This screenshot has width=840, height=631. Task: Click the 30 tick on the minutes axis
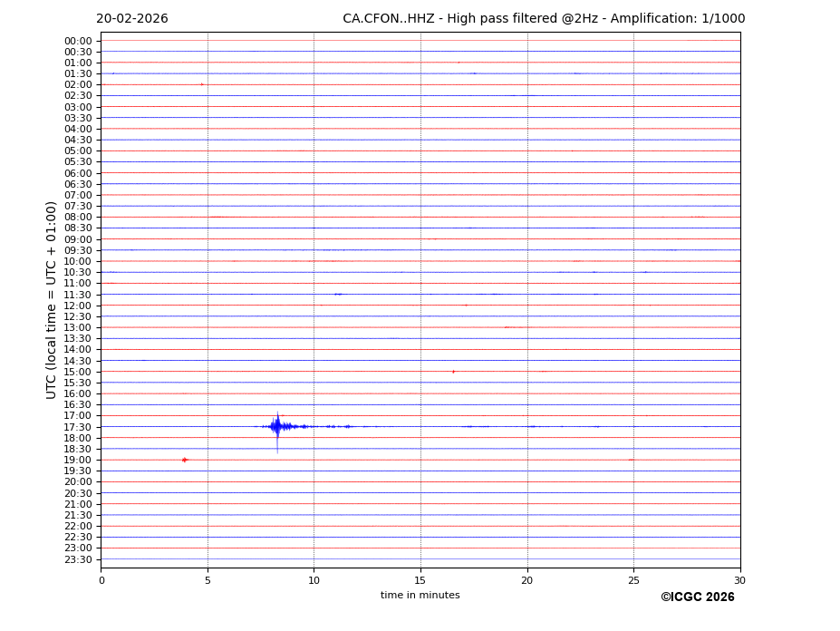click(739, 580)
